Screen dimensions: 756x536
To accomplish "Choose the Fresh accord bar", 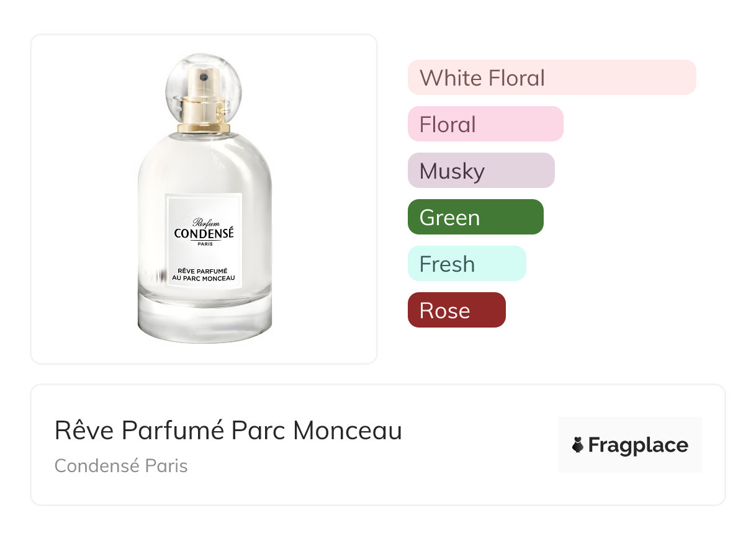I will pos(466,264).
